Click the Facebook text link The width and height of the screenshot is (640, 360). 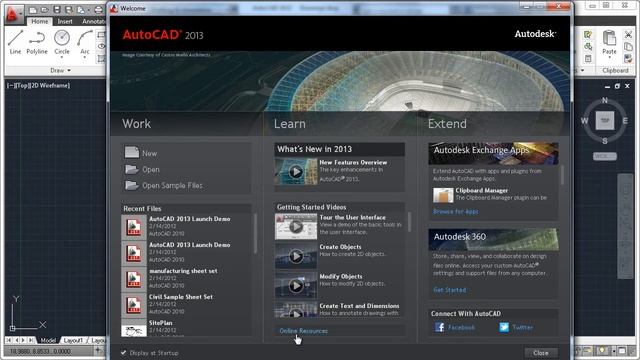click(x=461, y=327)
